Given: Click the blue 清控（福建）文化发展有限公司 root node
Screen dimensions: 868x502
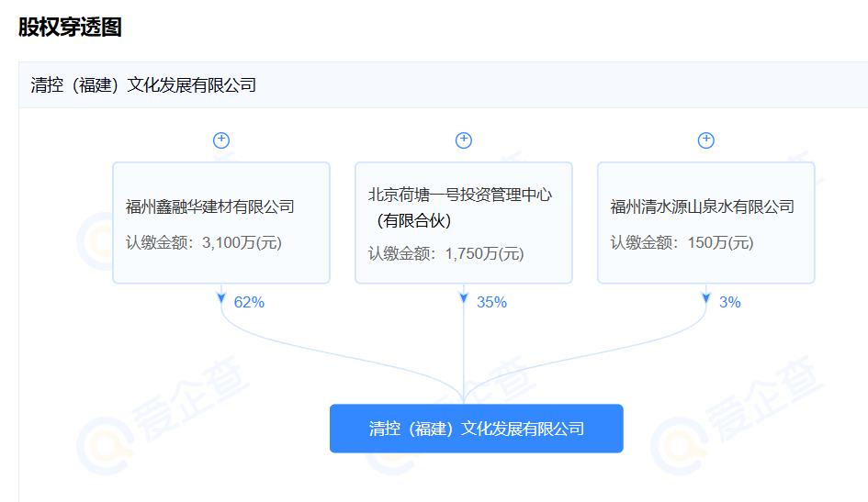Looking at the screenshot, I should coord(476,429).
